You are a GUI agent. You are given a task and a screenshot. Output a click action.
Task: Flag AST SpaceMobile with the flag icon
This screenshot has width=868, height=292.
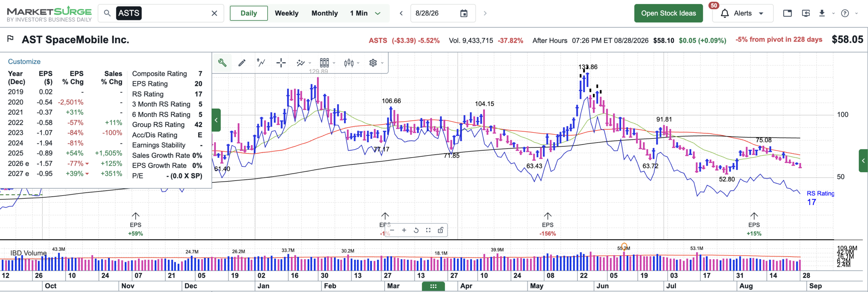click(11, 39)
